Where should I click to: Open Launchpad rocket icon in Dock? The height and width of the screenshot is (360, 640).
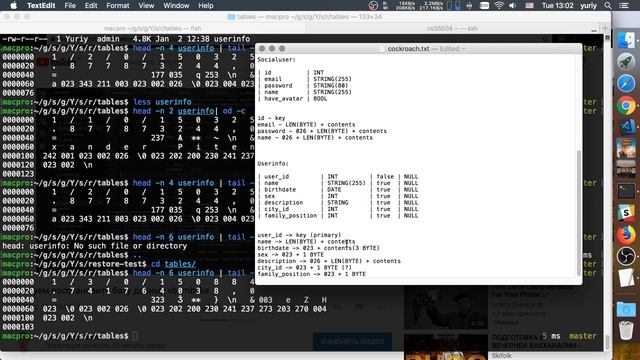click(626, 62)
